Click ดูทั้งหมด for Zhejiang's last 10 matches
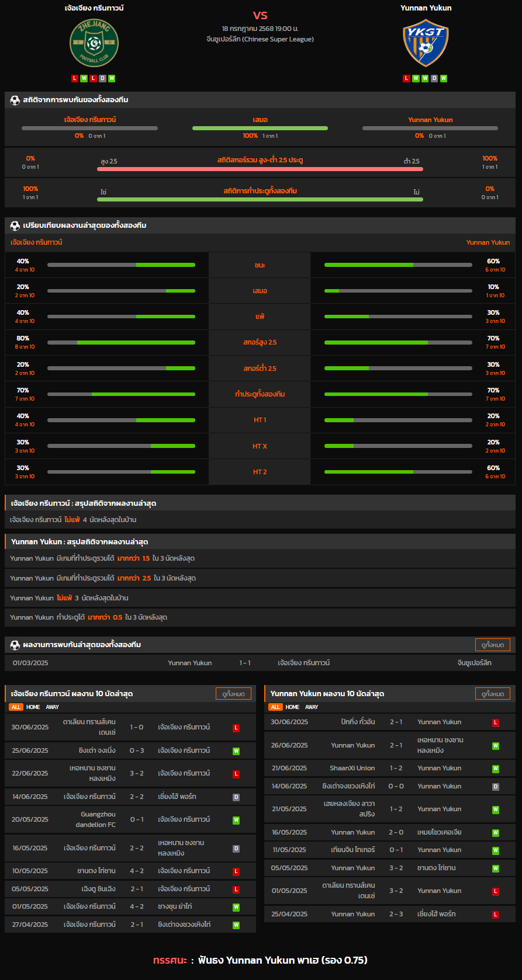 pos(233,694)
